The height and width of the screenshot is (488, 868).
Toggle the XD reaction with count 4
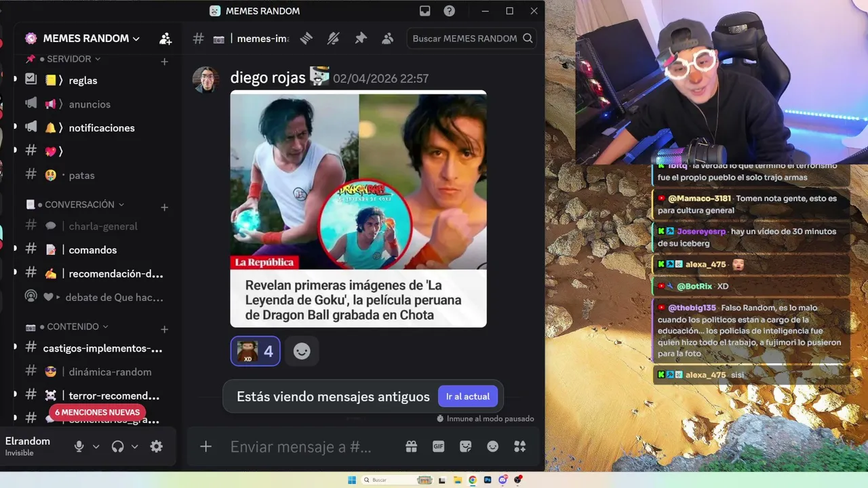pyautogui.click(x=255, y=351)
